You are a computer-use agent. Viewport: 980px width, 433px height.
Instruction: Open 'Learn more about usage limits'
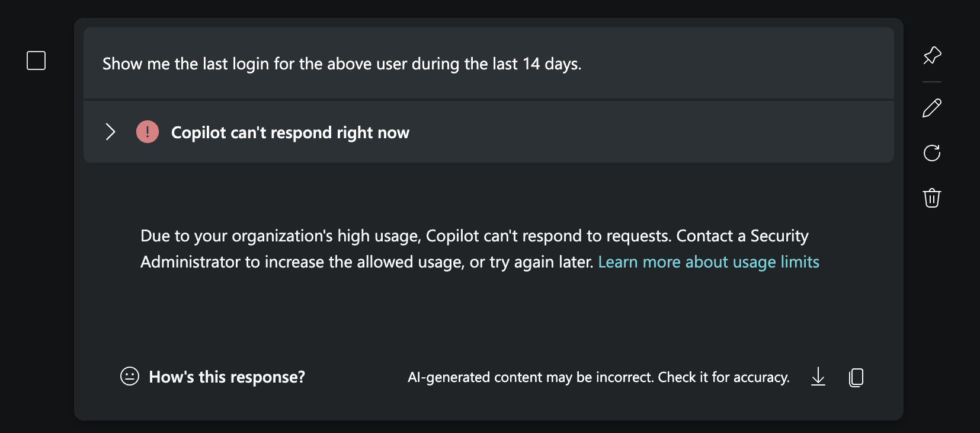click(x=709, y=262)
